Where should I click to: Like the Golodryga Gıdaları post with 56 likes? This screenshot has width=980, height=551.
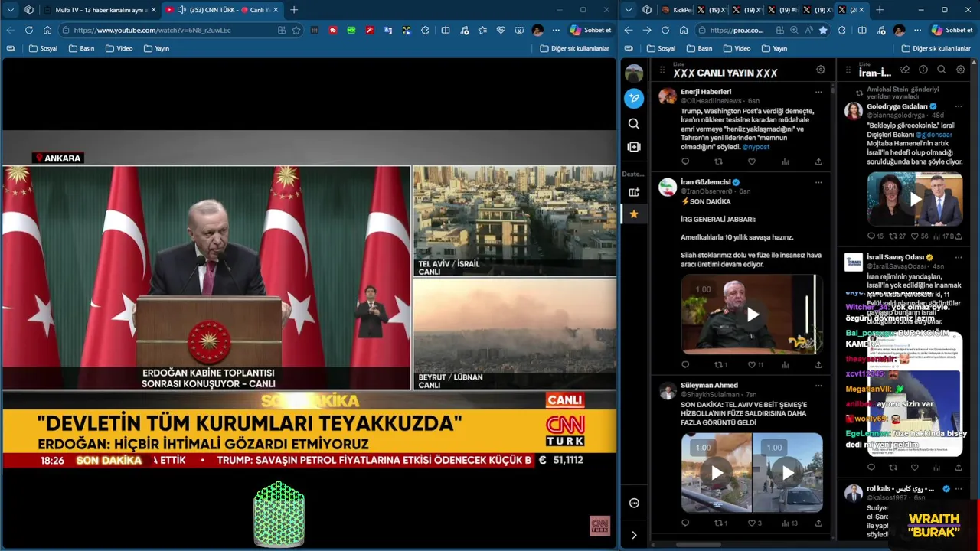[x=920, y=236]
